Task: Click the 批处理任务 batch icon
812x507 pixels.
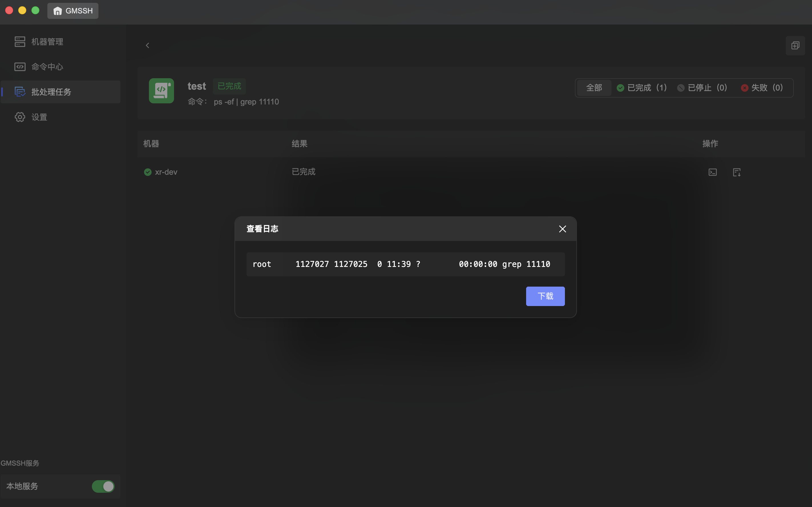Action: click(x=20, y=92)
